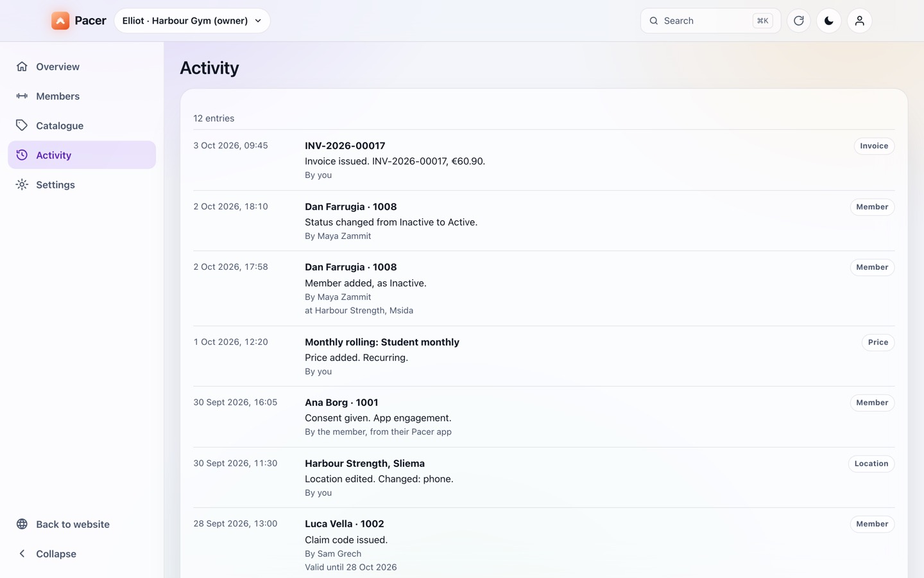The width and height of the screenshot is (924, 578).
Task: Click the Members dumbbell icon
Action: [22, 96]
